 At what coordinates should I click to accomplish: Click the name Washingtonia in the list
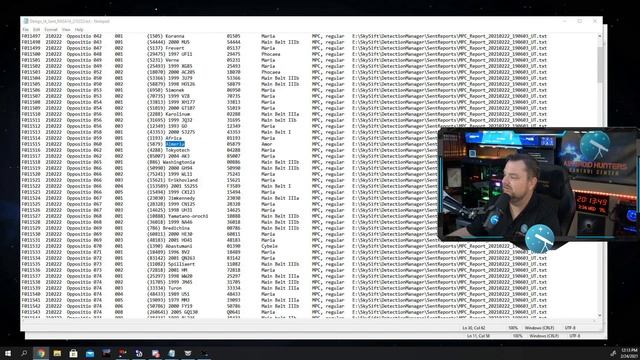(179, 162)
